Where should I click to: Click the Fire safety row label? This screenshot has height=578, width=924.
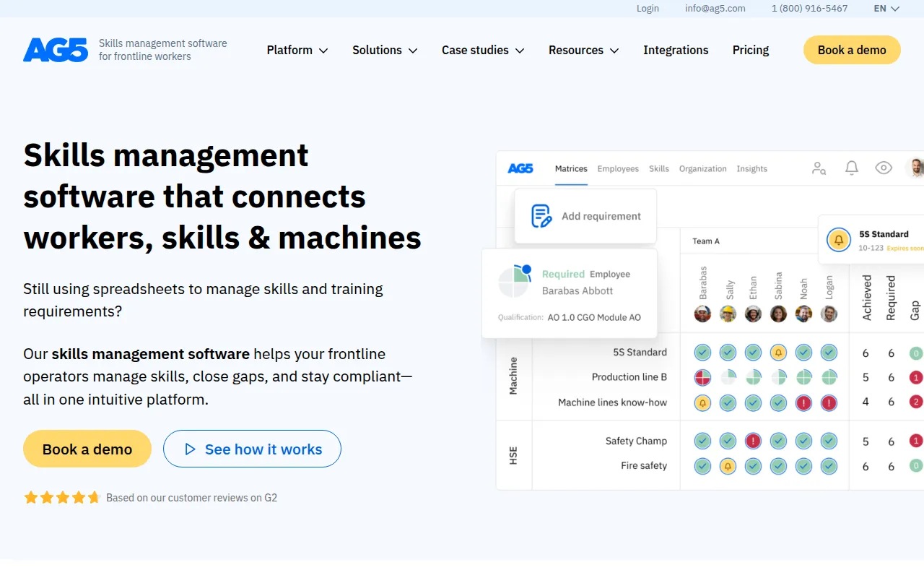(644, 466)
